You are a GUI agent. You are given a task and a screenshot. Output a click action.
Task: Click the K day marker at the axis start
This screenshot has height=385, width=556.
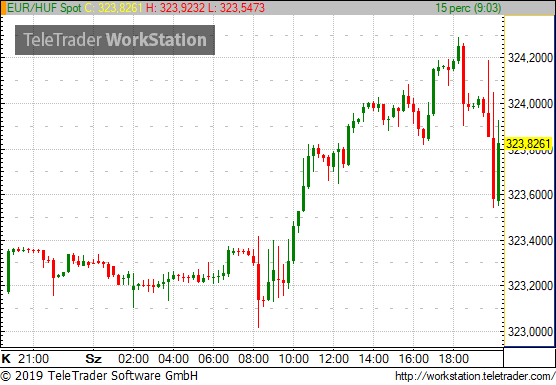pos(6,358)
